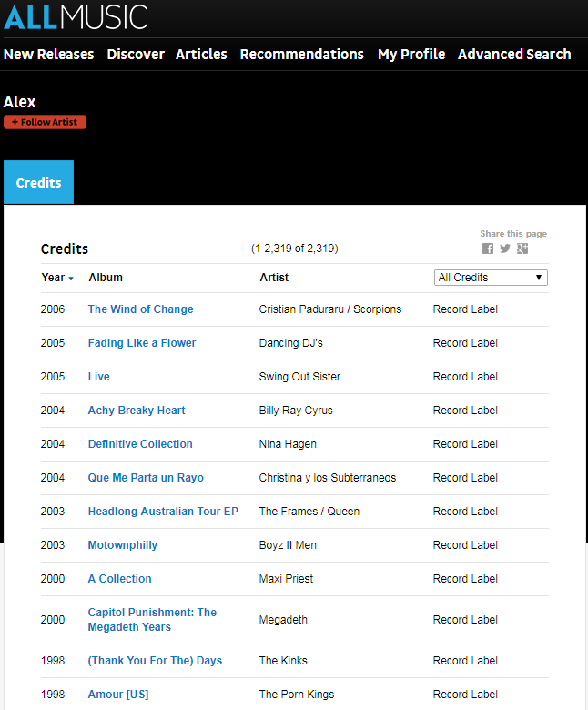Click artist Nina Hagen

point(288,444)
